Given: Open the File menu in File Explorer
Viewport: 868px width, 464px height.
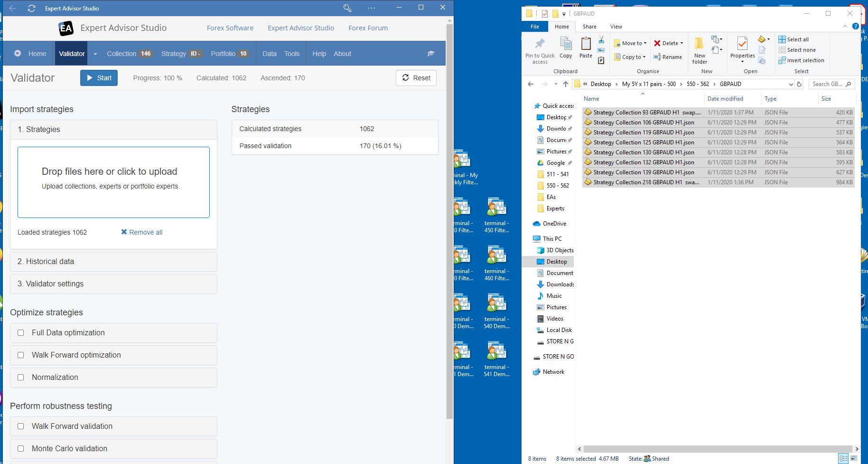Looking at the screenshot, I should pos(535,27).
